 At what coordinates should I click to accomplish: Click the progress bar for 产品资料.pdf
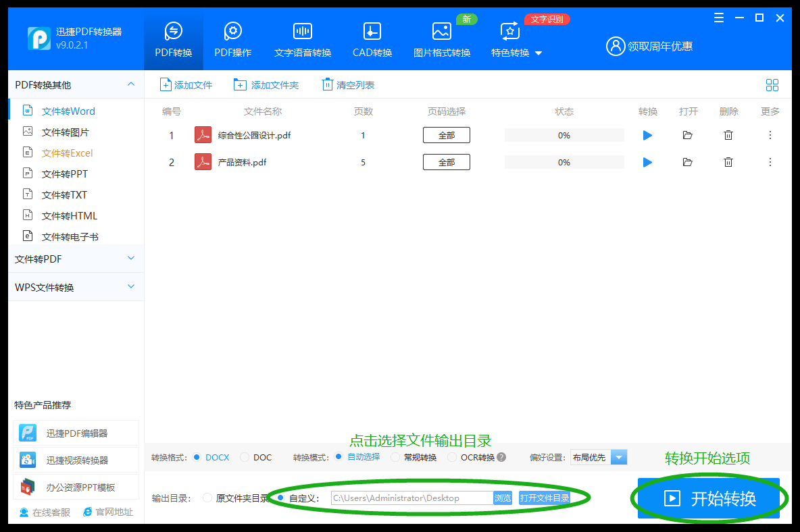point(564,161)
